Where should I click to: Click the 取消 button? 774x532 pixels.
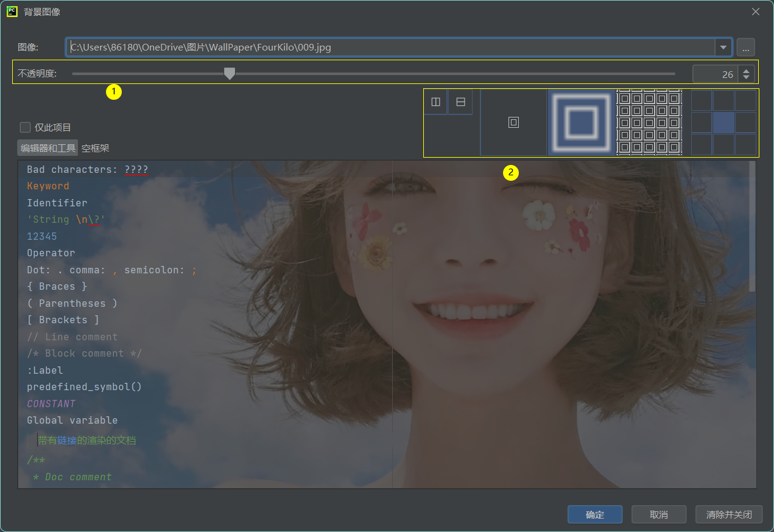coord(660,514)
